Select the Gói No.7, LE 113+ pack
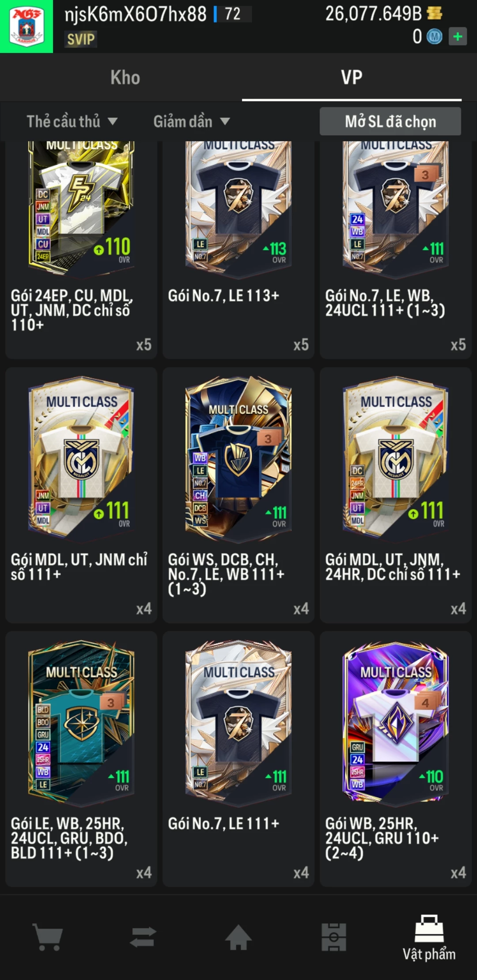Screen dimensions: 477x980 coord(238,249)
